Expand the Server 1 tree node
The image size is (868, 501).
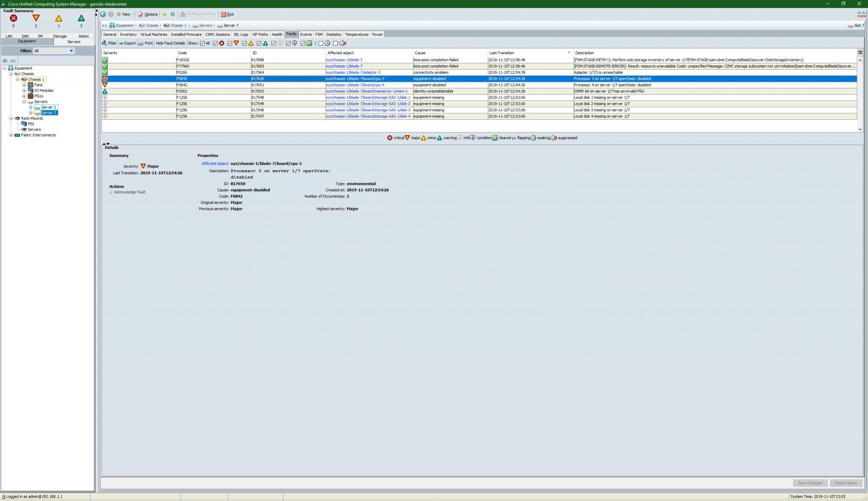31,107
